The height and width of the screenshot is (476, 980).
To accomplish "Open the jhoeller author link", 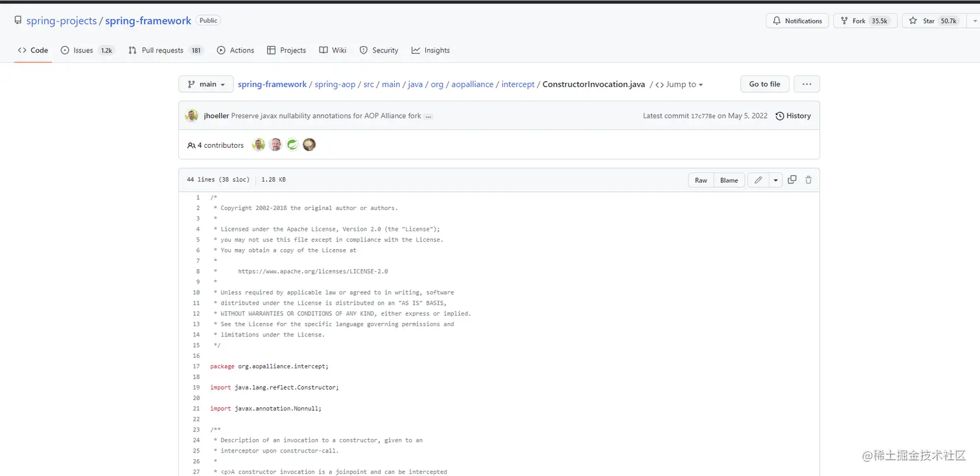I will click(216, 116).
